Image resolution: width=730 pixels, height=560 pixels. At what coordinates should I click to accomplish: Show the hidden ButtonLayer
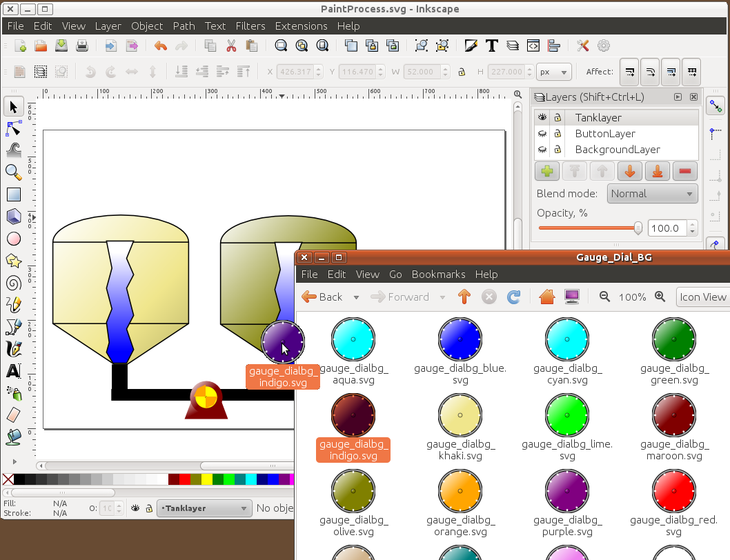[542, 134]
